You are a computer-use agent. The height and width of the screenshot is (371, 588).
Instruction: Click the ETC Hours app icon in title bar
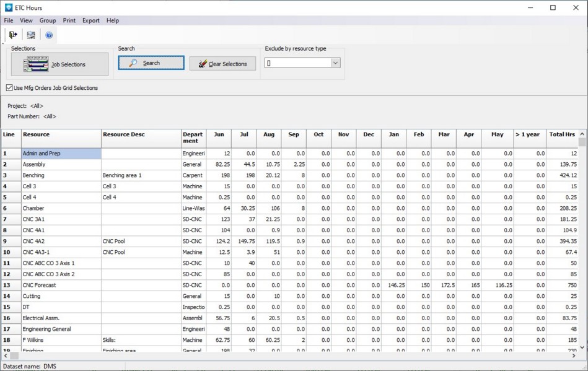click(x=8, y=8)
